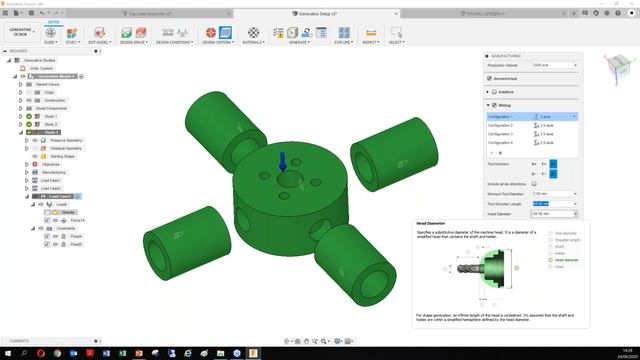Click the blue Manufacturing icon in Design Criteria
This screenshot has width=640, height=360.
225,33
